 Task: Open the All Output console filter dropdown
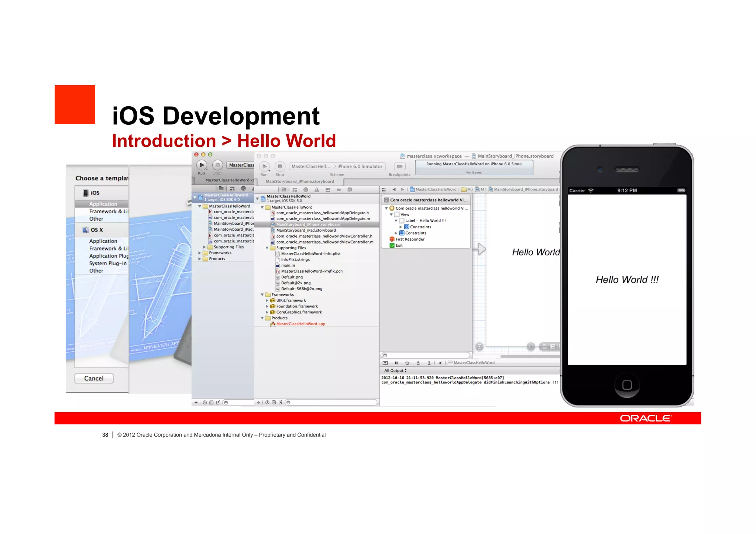[395, 371]
